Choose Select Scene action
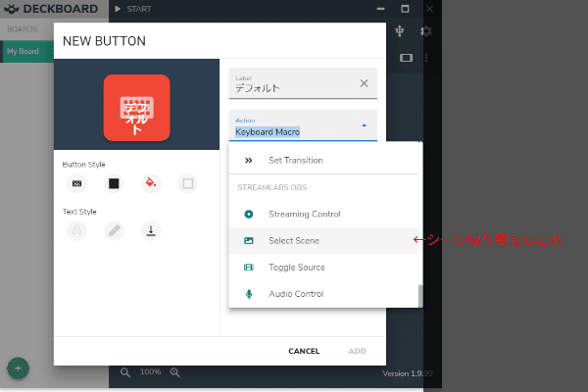 (323, 240)
